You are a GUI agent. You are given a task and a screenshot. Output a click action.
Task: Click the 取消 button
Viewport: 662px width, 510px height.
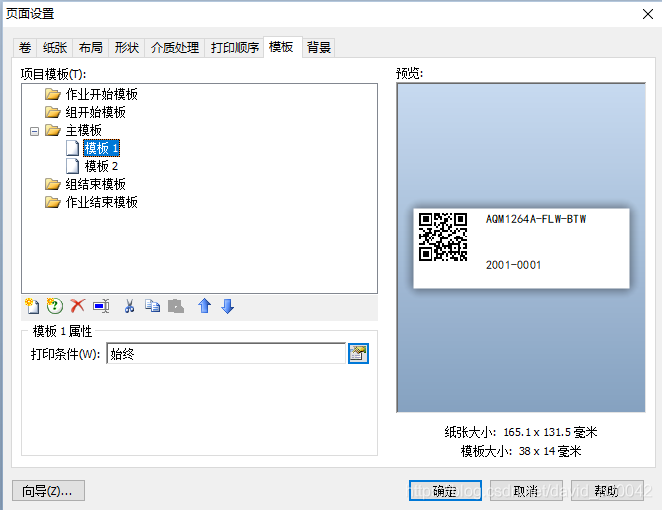(x=526, y=491)
